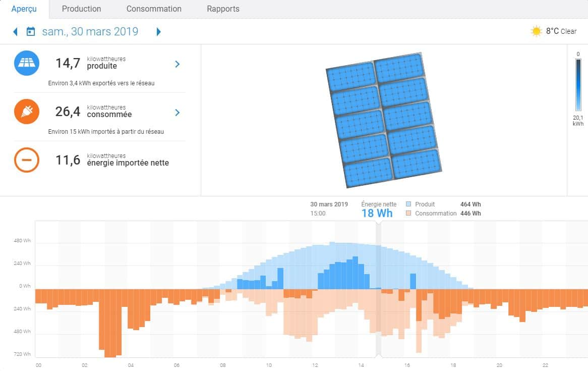This screenshot has width=588, height=371.
Task: Go to previous day with left arrow
Action: pos(15,32)
